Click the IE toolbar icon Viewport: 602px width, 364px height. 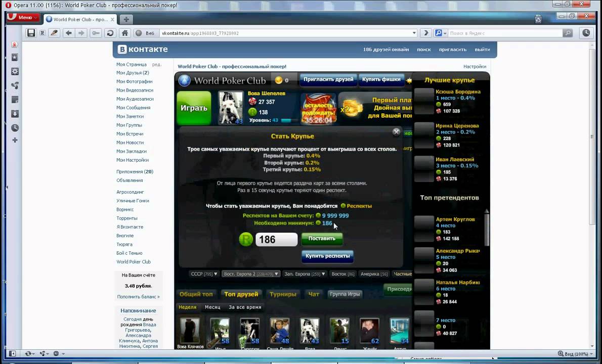pos(42,33)
